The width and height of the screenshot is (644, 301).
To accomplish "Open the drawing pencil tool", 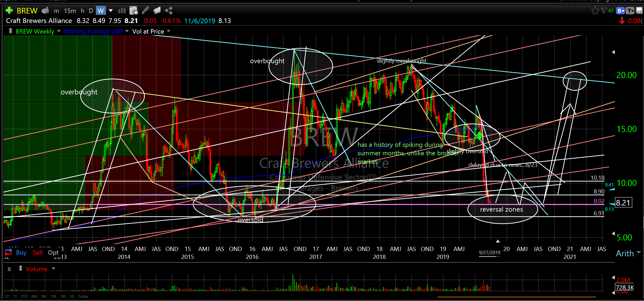I will pyautogui.click(x=145, y=11).
